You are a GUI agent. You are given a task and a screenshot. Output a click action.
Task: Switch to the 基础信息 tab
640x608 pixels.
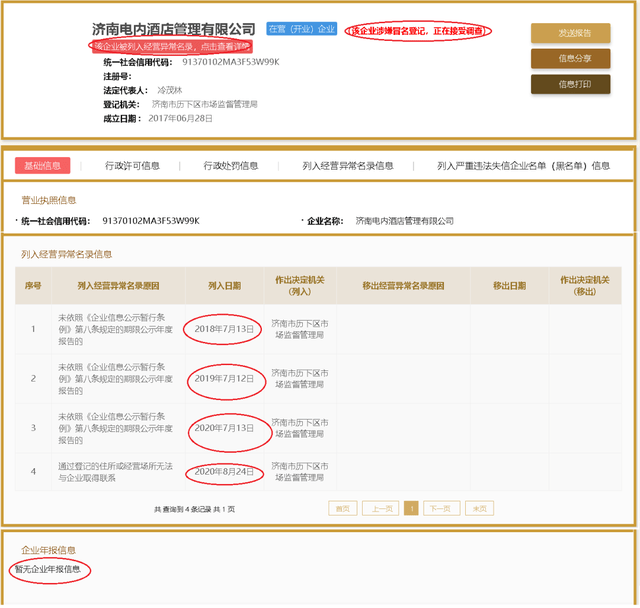pyautogui.click(x=42, y=165)
